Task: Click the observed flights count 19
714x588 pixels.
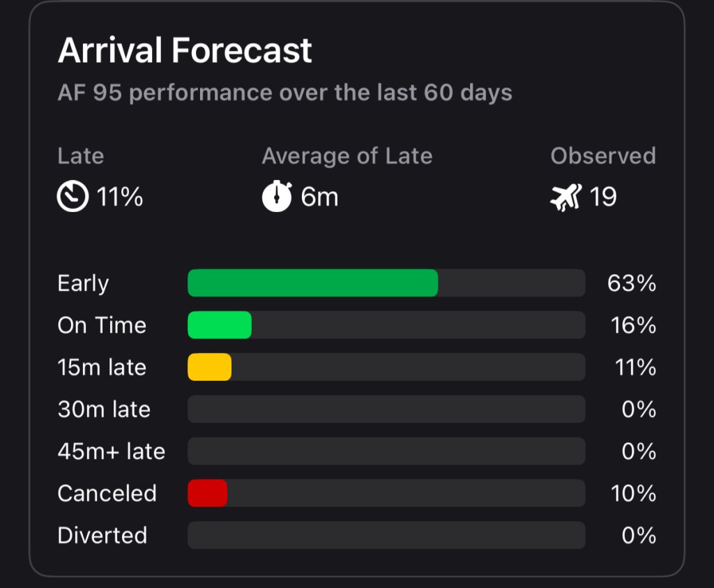Action: (603, 197)
